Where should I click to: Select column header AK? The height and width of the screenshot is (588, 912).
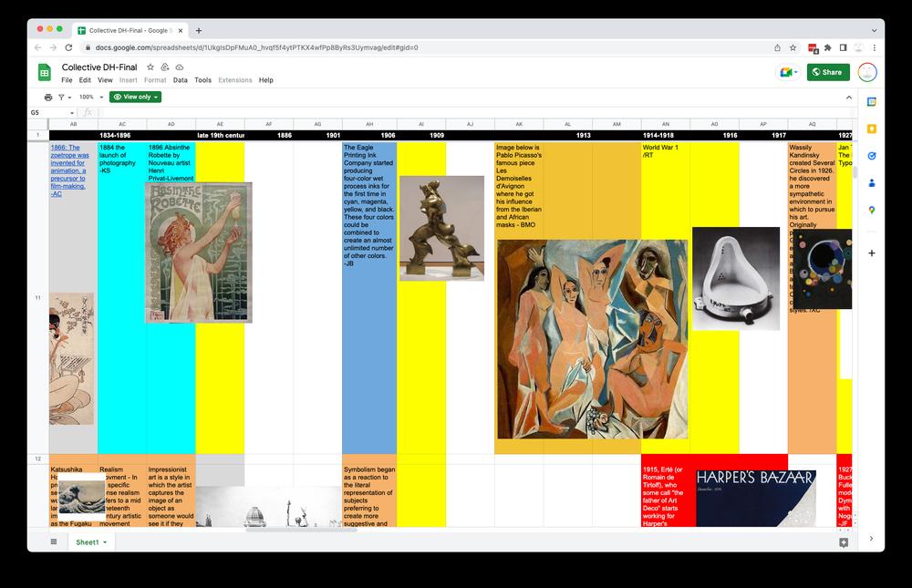point(519,124)
